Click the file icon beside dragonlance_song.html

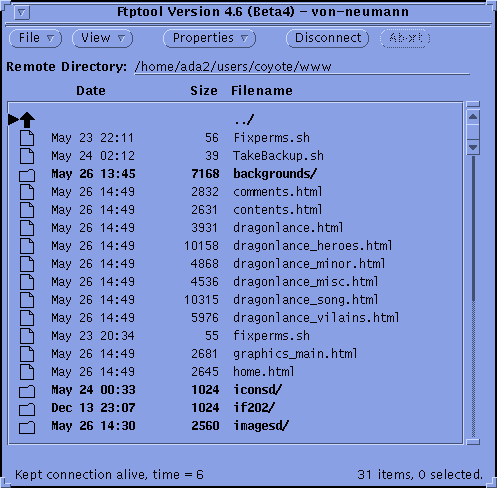click(27, 300)
